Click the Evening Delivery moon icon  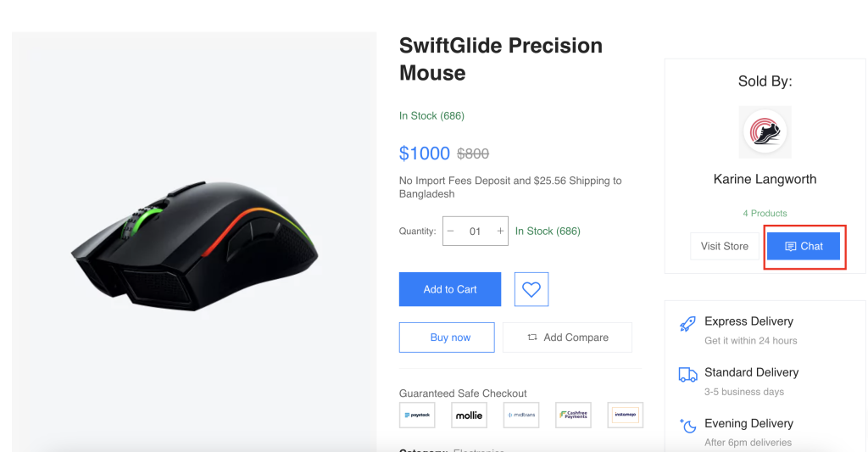pyautogui.click(x=687, y=426)
